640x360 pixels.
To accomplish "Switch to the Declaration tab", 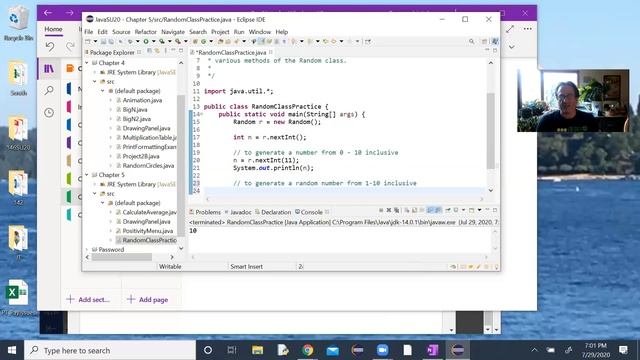I will click(x=273, y=212).
